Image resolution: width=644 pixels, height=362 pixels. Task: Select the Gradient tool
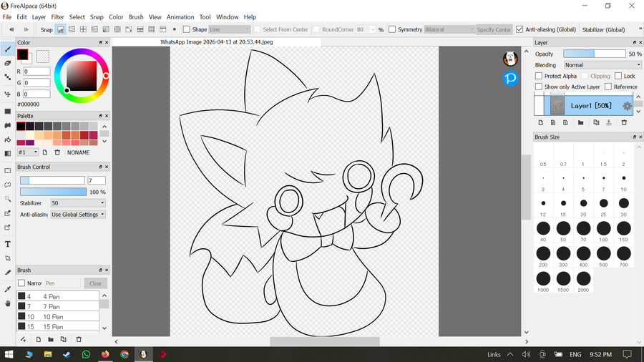[7, 154]
